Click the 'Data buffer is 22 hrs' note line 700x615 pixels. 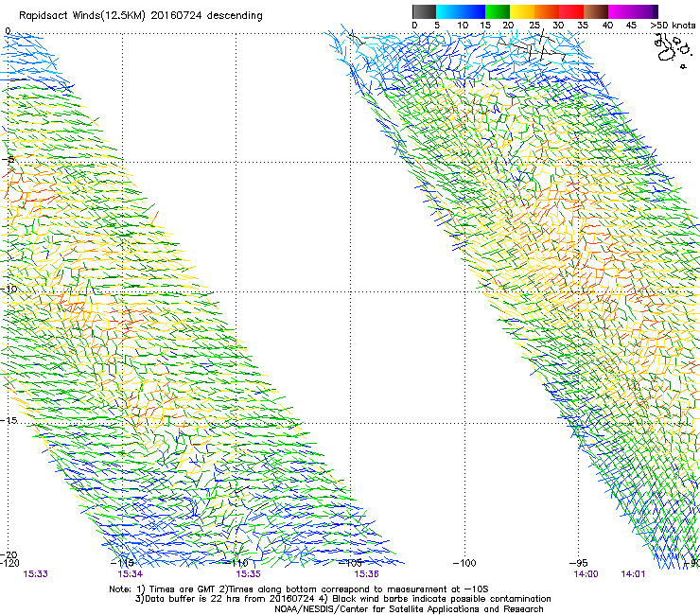click(342, 599)
